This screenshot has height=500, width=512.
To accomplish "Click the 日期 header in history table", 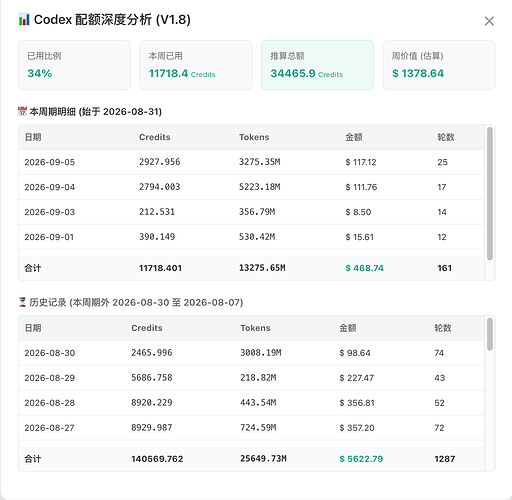I will 33,328.
